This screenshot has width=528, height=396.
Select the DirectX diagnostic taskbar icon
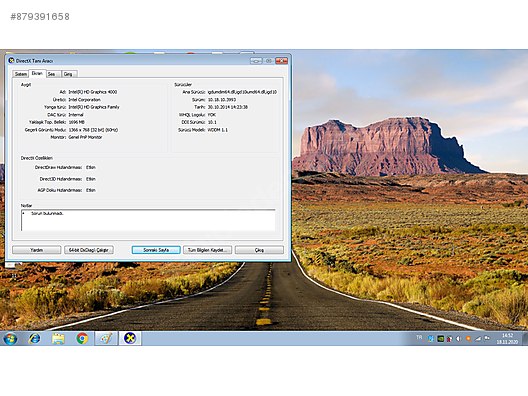click(130, 338)
